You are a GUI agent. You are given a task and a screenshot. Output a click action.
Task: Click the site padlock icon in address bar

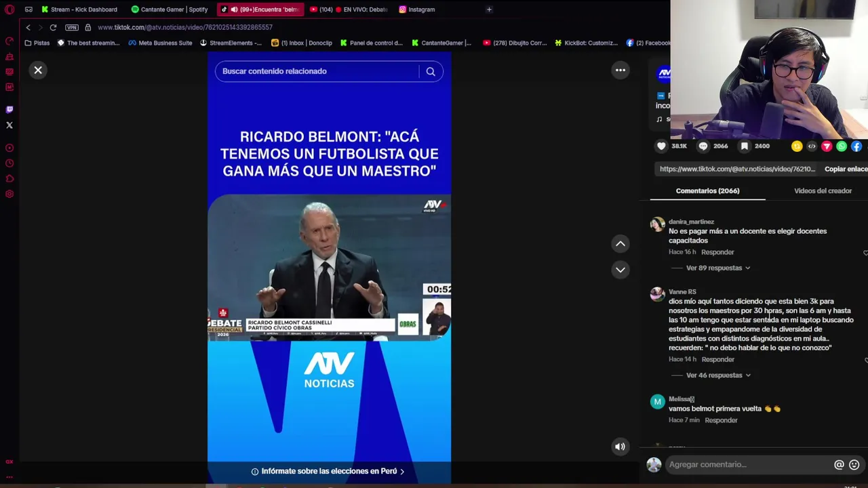coord(87,27)
